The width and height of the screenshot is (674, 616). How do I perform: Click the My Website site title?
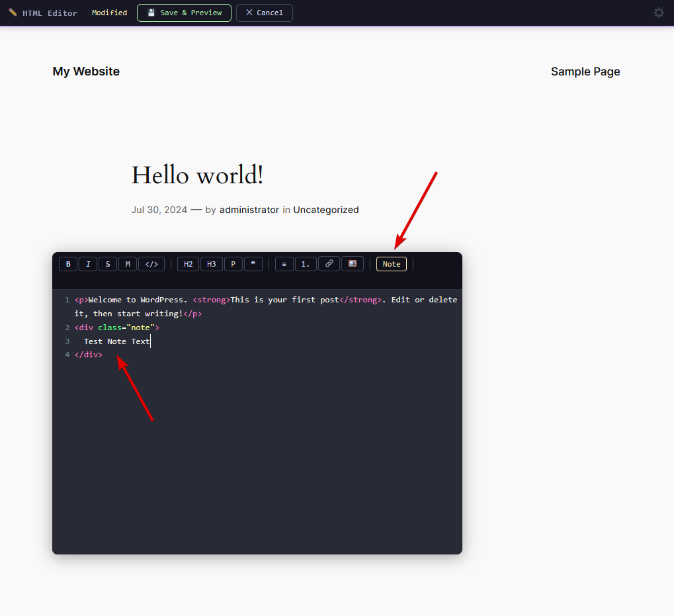(x=85, y=71)
